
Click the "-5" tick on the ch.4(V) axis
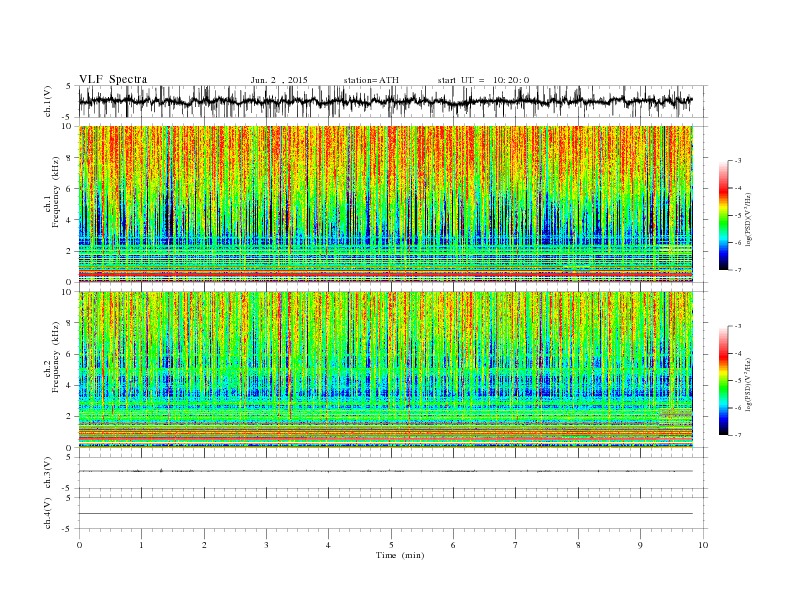pyautogui.click(x=67, y=529)
